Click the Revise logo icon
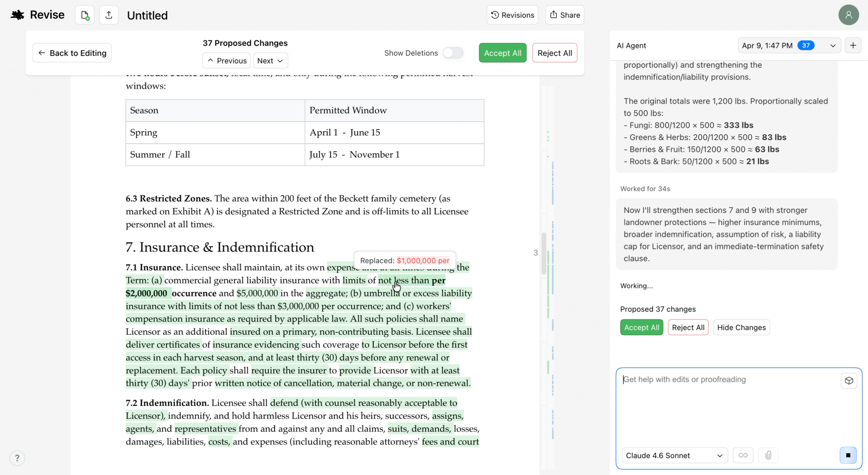The image size is (868, 475). [17, 15]
